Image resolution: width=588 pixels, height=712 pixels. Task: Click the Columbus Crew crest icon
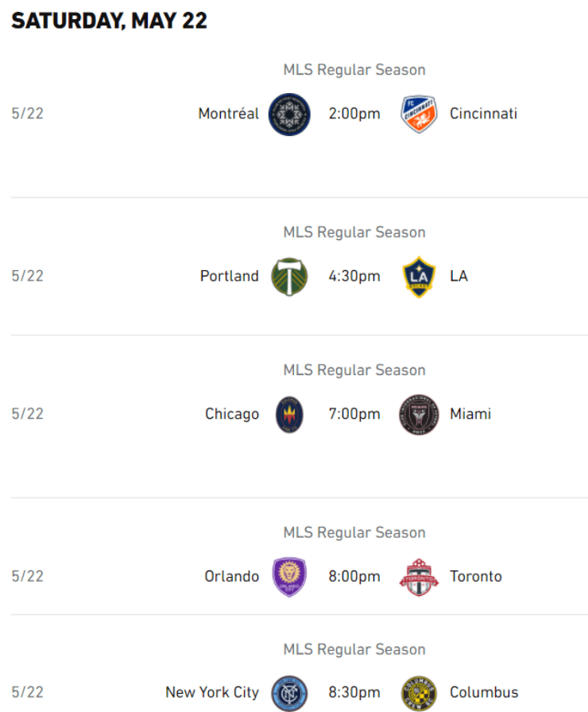(419, 693)
